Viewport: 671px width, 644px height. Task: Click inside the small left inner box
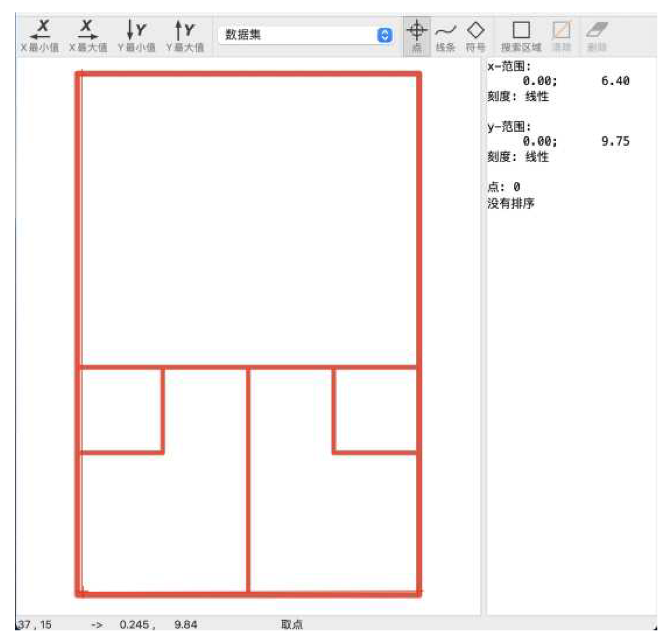pos(121,410)
